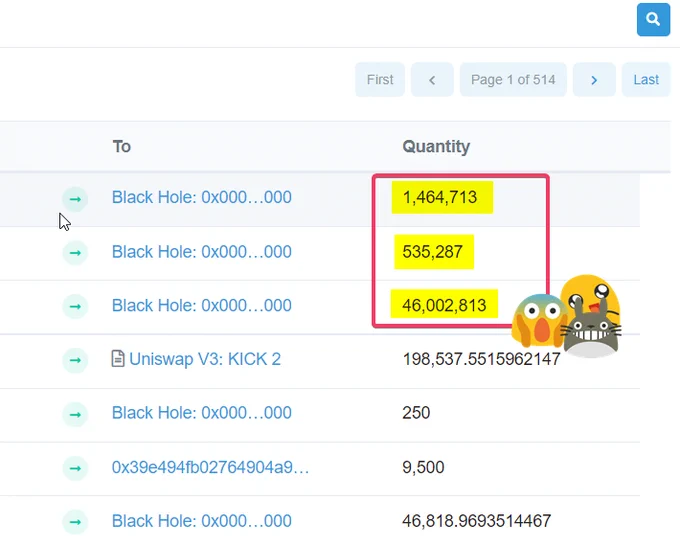Viewport: 680px width, 546px height.
Task: Click arrow icon in the 250 row
Action: (75, 414)
